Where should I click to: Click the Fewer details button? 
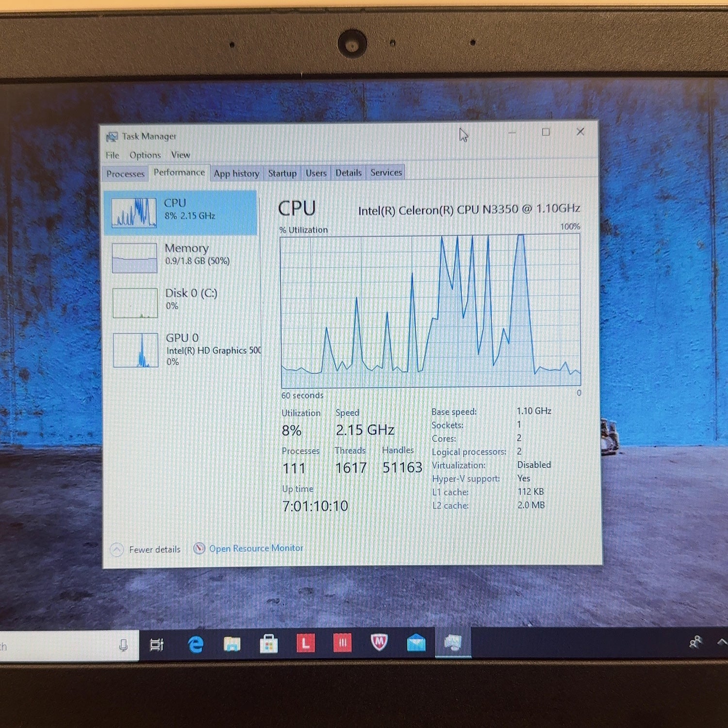coord(145,549)
